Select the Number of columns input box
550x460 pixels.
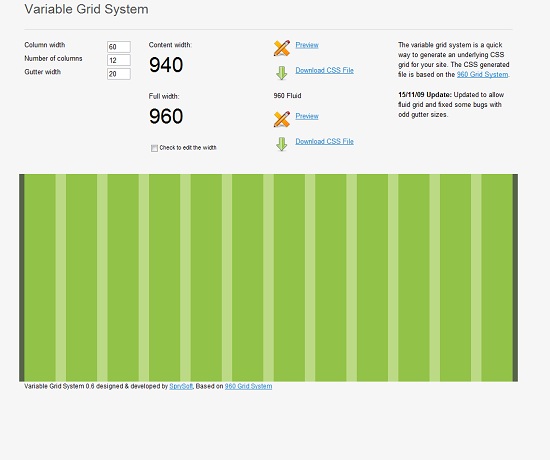119,60
